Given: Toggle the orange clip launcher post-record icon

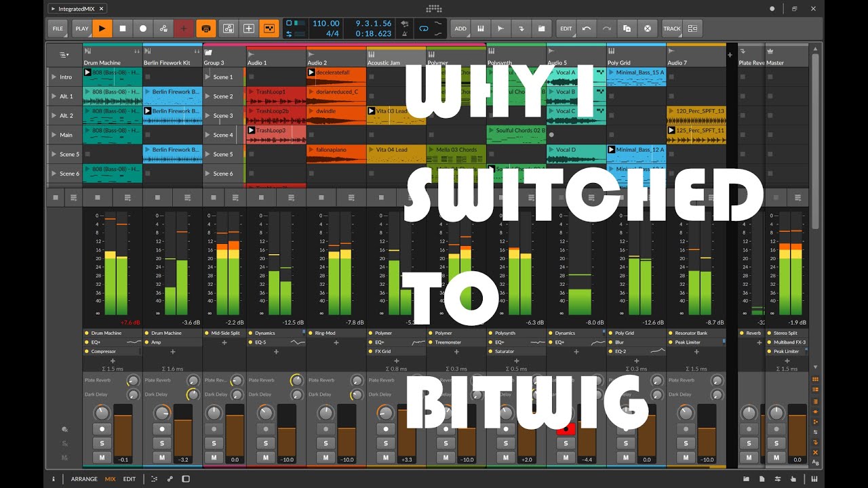Looking at the screenshot, I should click(269, 28).
